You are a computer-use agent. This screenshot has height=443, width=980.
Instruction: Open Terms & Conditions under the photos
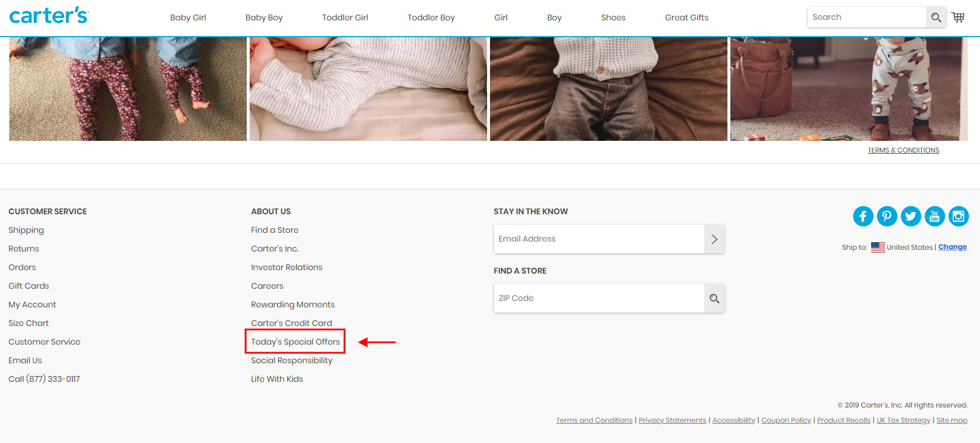click(903, 150)
